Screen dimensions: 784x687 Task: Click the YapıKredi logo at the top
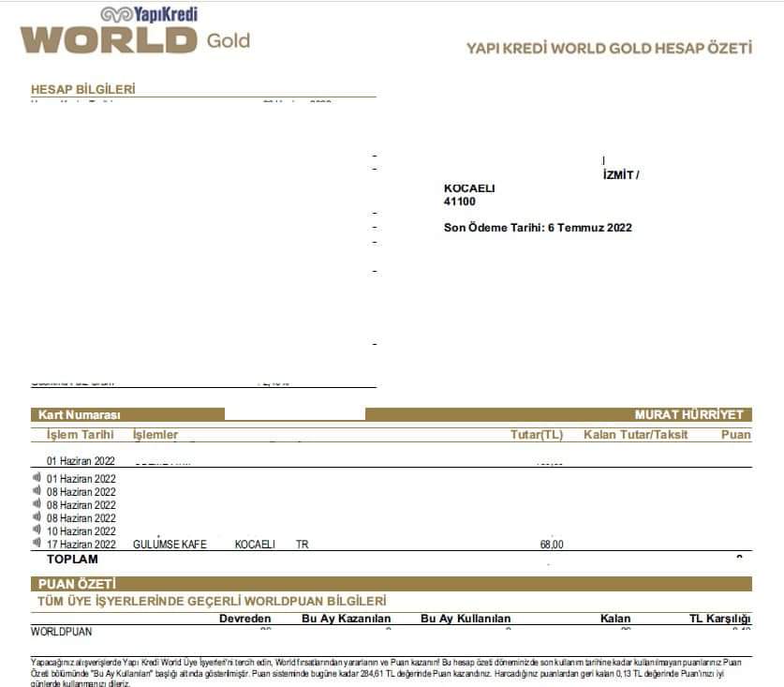click(x=149, y=14)
